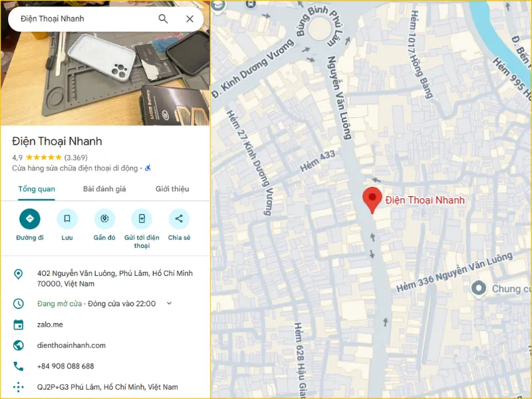Click the red Điện Thoại Nhanh map pin

pos(372,200)
